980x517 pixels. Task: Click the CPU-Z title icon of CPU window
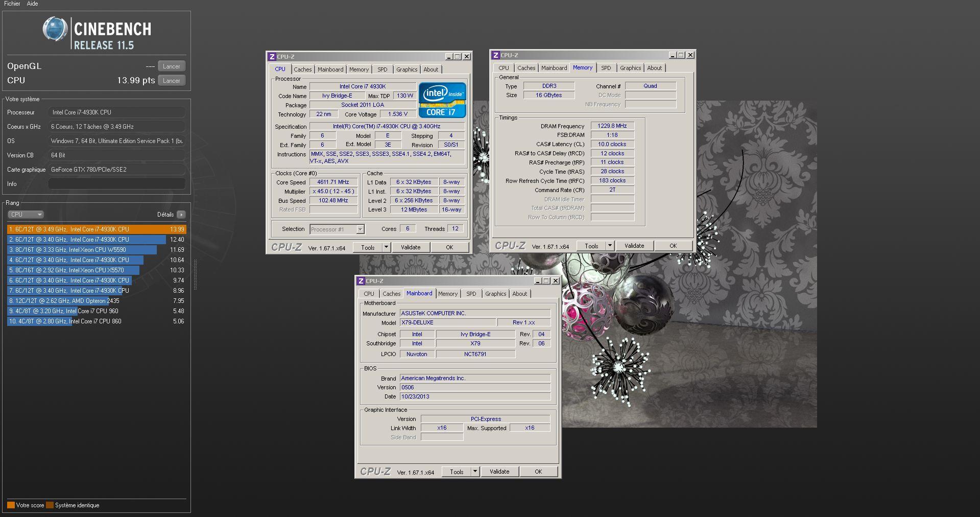point(272,57)
